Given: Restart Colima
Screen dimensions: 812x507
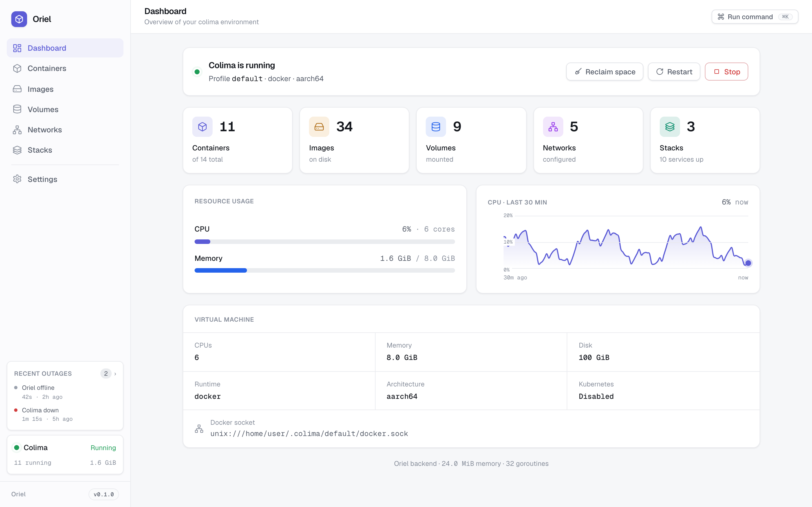Looking at the screenshot, I should pos(674,72).
